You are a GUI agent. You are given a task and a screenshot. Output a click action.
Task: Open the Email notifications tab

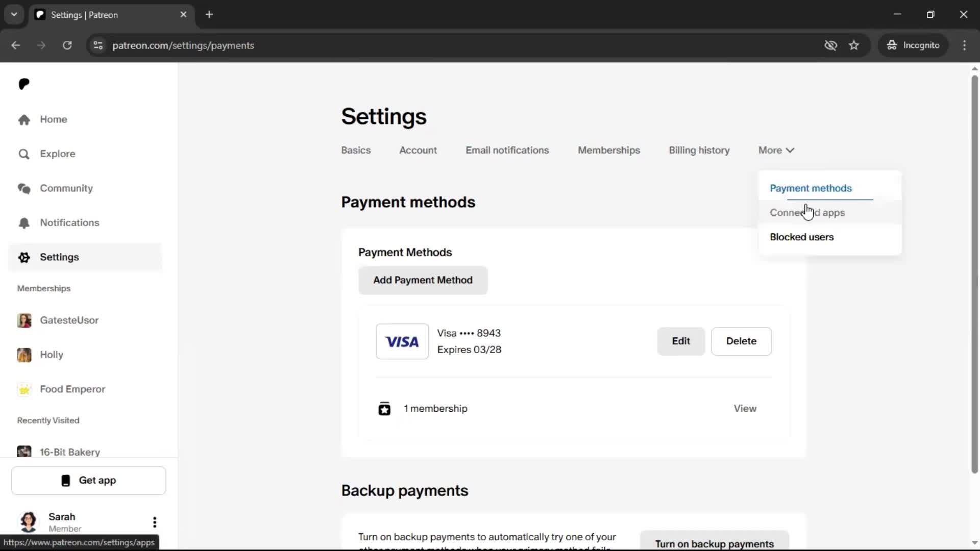(507, 151)
